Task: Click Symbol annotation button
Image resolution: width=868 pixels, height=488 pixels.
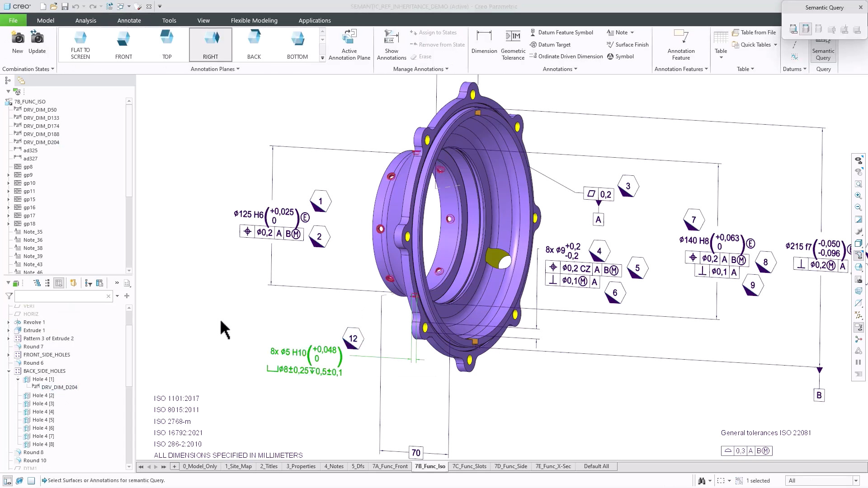Action: click(x=620, y=56)
